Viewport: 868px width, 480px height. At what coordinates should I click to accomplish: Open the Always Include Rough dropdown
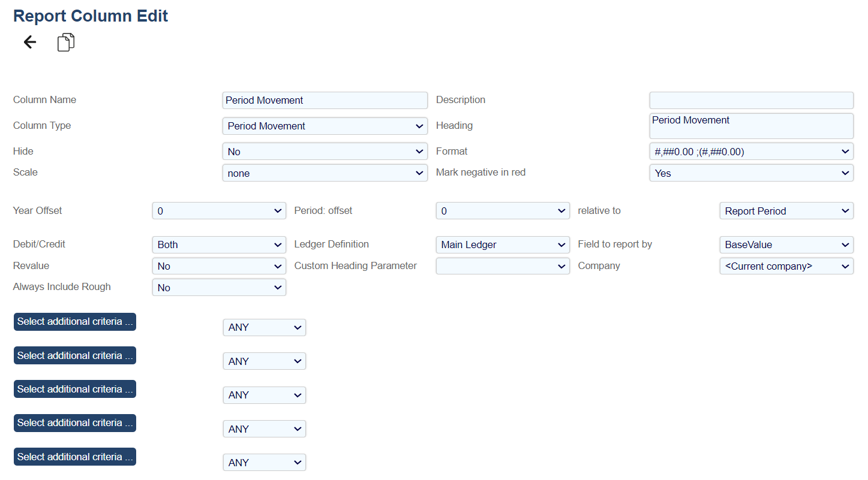pyautogui.click(x=219, y=288)
